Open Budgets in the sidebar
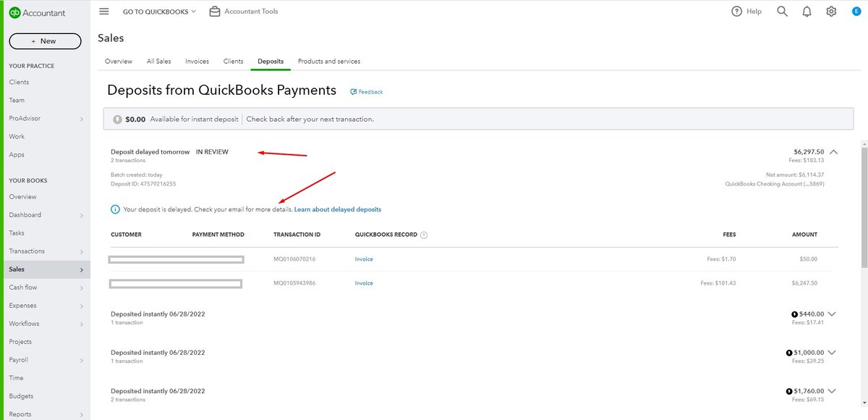The height and width of the screenshot is (420, 868). [21, 396]
